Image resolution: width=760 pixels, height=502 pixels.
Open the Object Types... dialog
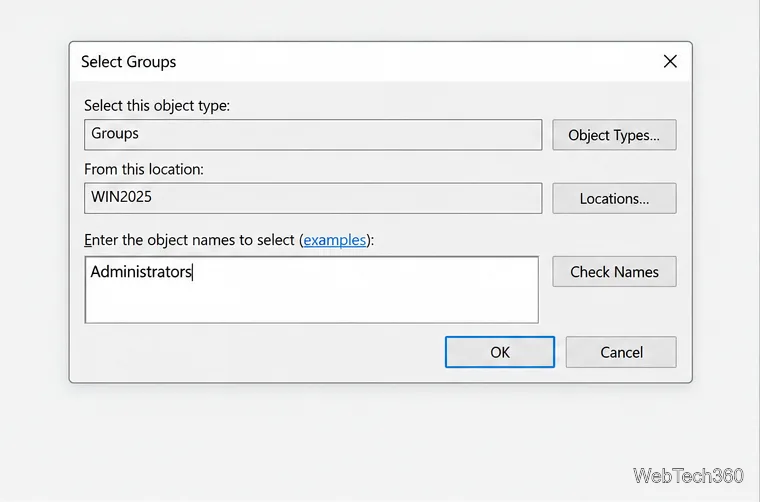click(614, 135)
